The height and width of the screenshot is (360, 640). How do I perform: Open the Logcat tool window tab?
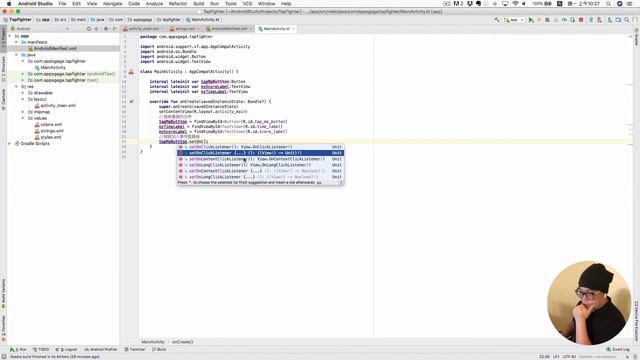(x=66, y=350)
